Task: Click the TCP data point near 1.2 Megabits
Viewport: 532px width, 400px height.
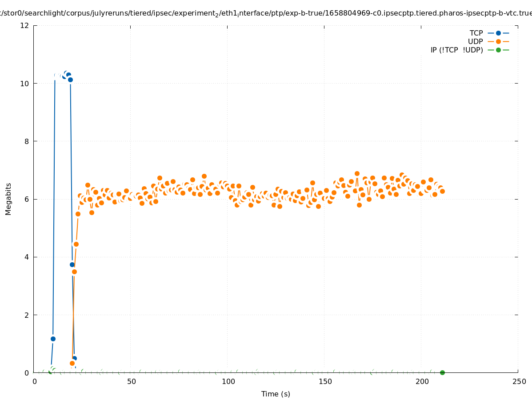Action: coord(53,339)
